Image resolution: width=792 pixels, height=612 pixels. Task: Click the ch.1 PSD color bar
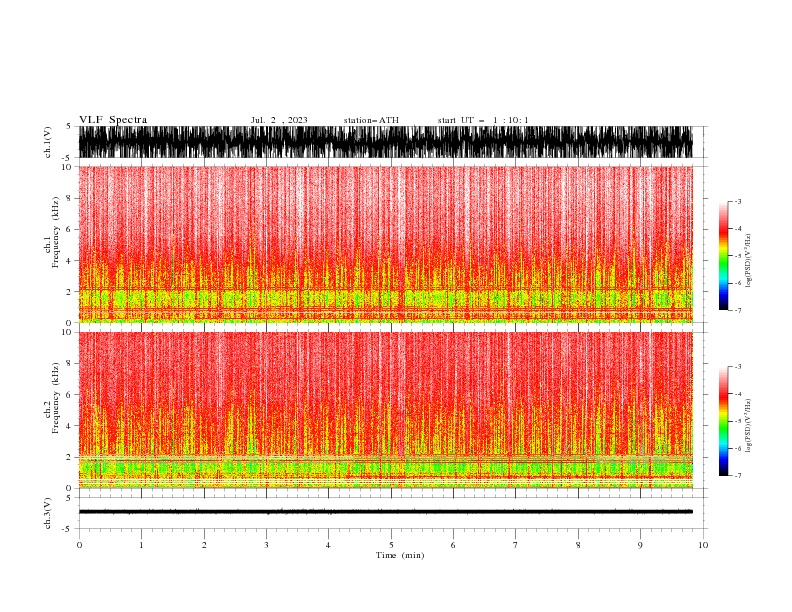click(x=723, y=256)
